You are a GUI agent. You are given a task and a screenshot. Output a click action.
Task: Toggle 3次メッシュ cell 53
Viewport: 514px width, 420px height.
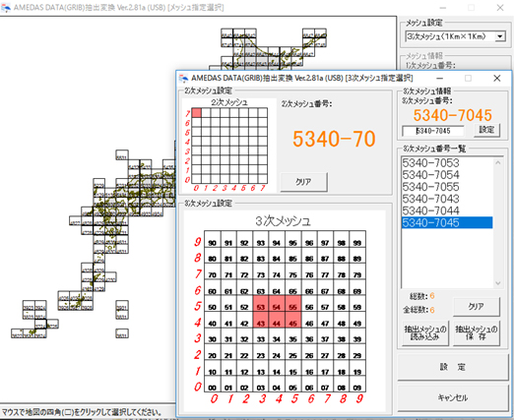coord(261,304)
